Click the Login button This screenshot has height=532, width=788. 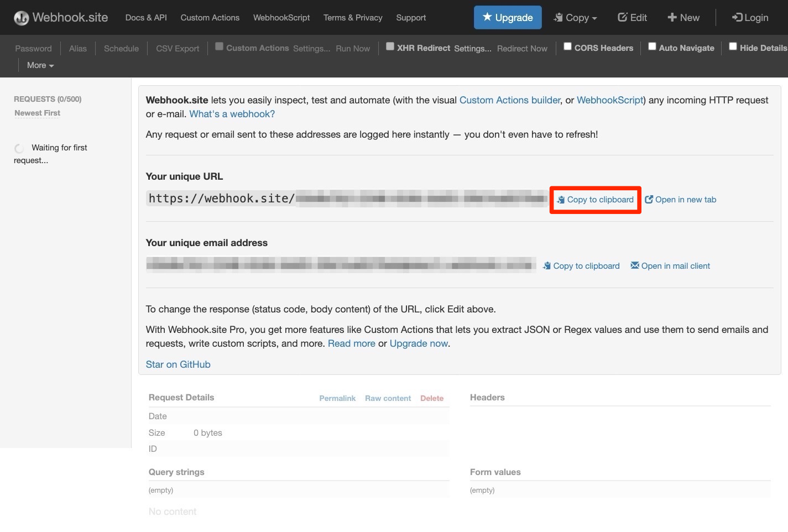pos(750,18)
